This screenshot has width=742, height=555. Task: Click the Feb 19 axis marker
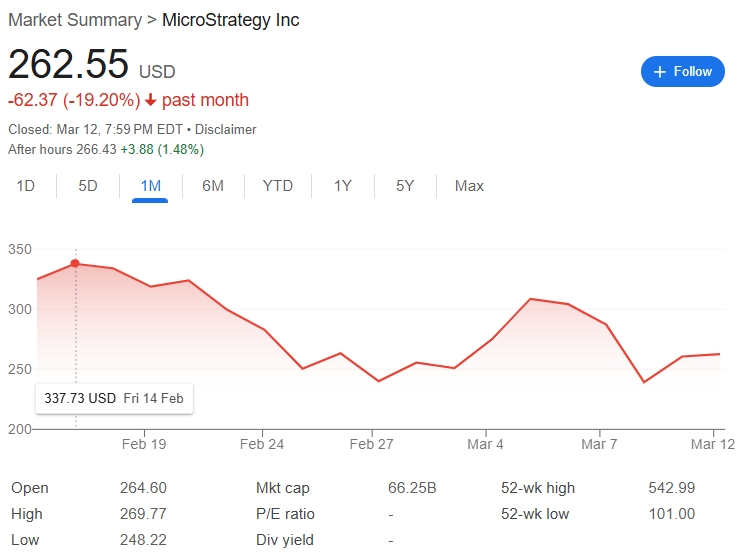[x=144, y=444]
